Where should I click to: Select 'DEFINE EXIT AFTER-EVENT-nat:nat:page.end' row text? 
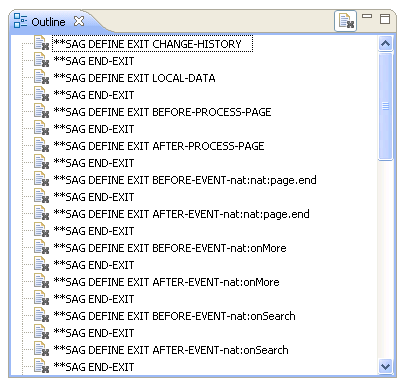181,214
